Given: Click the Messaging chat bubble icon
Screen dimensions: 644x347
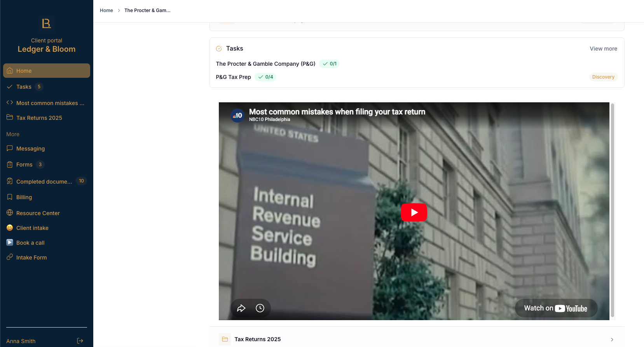Looking at the screenshot, I should coord(10,148).
